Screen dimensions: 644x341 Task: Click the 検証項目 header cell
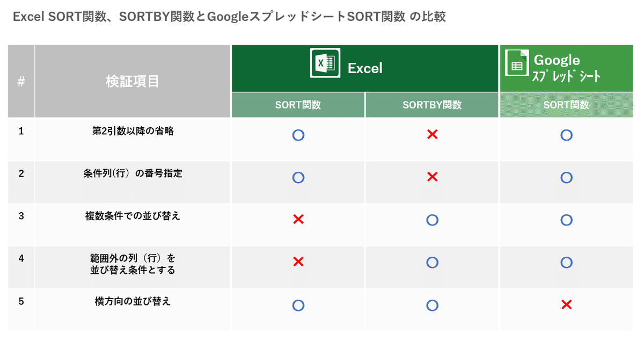point(133,81)
